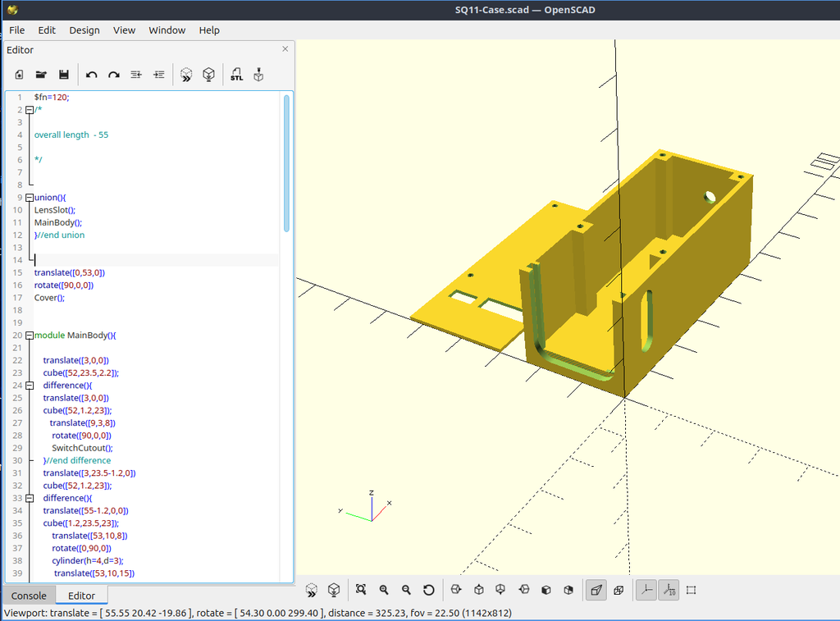Open the View menu
Image resolution: width=840 pixels, height=621 pixels.
click(124, 30)
